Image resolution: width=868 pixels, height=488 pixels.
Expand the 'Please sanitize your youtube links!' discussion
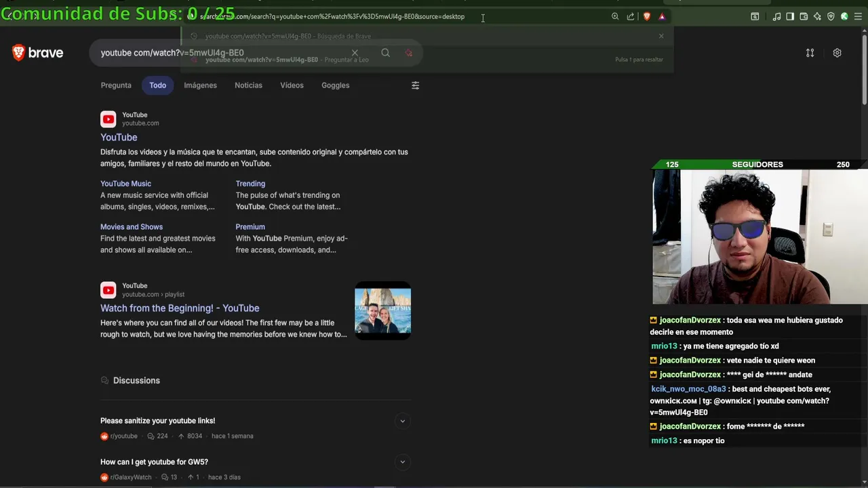tap(402, 421)
